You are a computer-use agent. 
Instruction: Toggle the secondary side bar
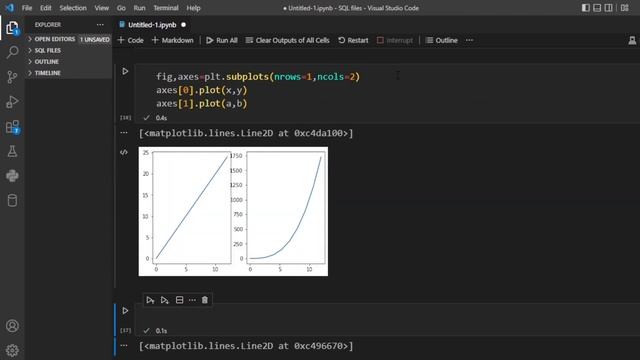[609, 8]
